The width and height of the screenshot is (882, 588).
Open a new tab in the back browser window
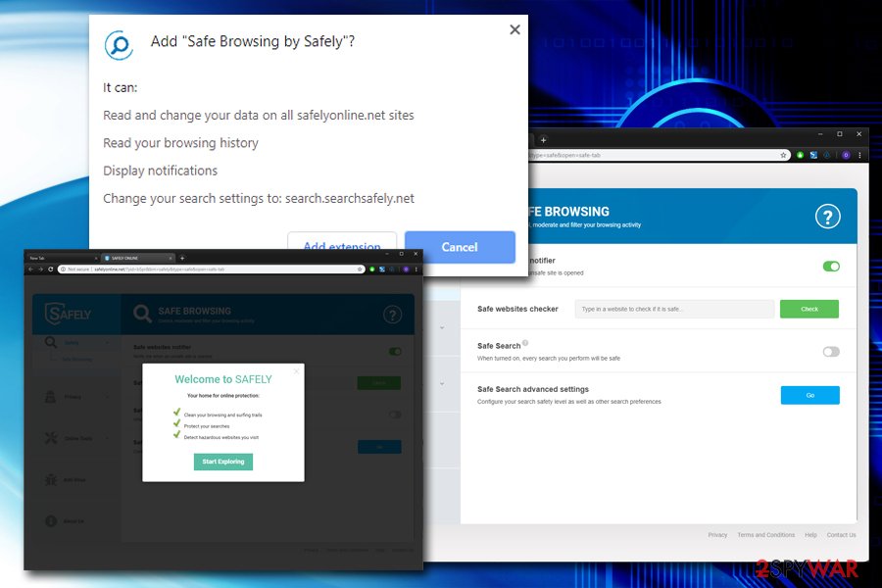coord(543,140)
